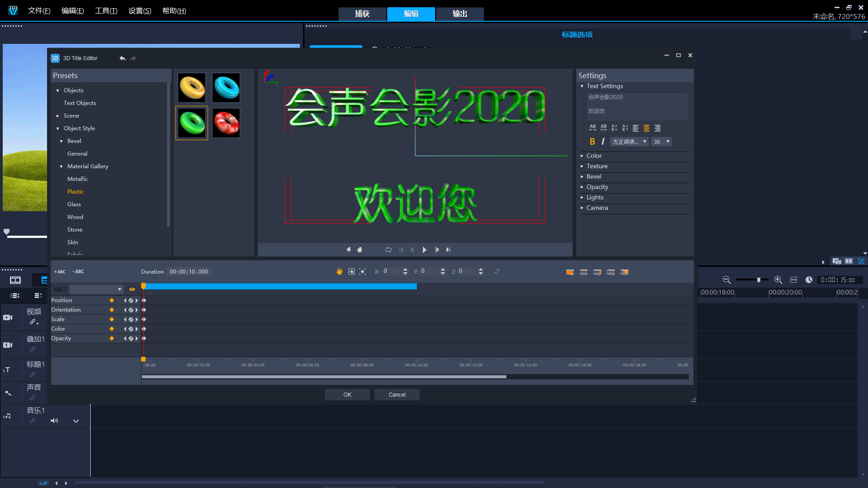Click the undo arrow in 3D Title Editor
868x488 pixels.
[x=123, y=58]
